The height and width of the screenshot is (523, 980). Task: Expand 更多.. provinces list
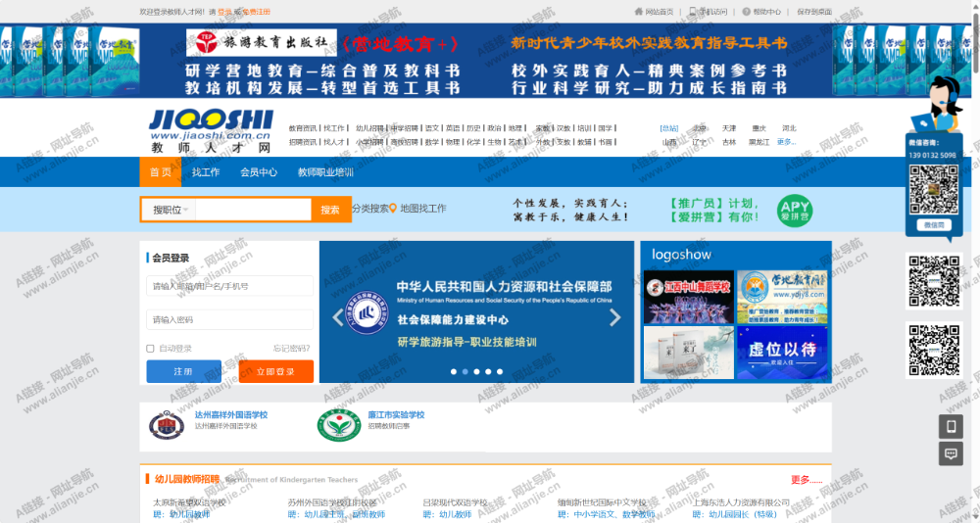[786, 142]
